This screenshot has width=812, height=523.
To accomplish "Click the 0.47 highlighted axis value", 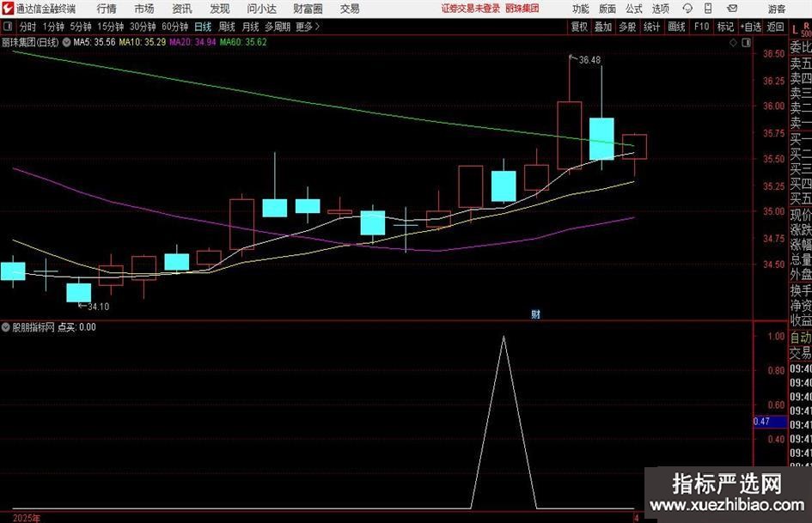I will pyautogui.click(x=770, y=421).
